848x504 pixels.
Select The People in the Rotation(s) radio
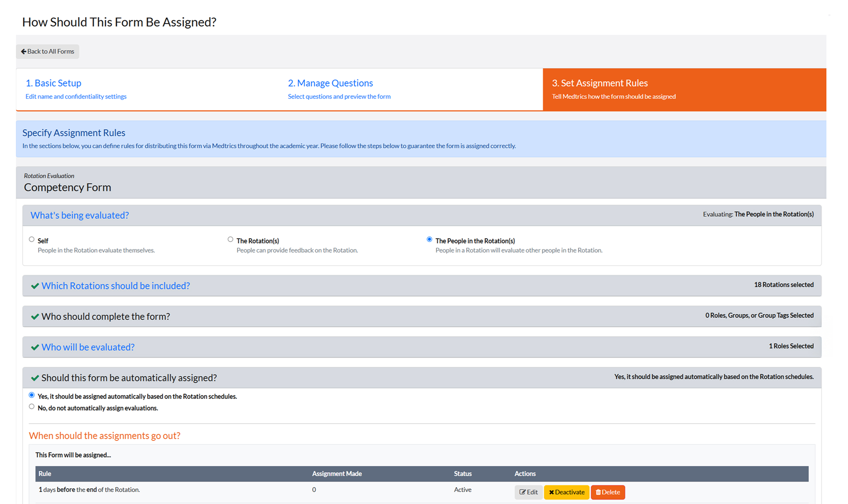429,239
